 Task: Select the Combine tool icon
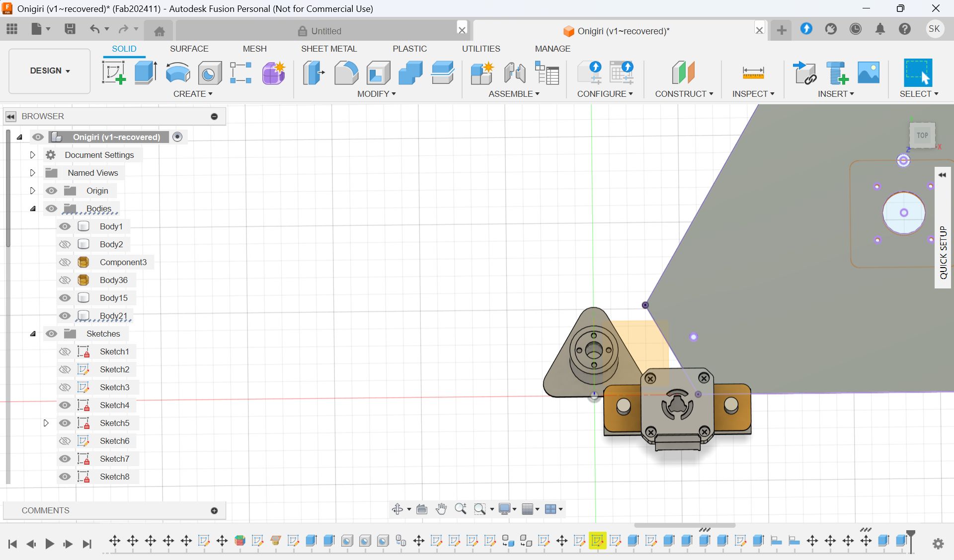pyautogui.click(x=410, y=72)
